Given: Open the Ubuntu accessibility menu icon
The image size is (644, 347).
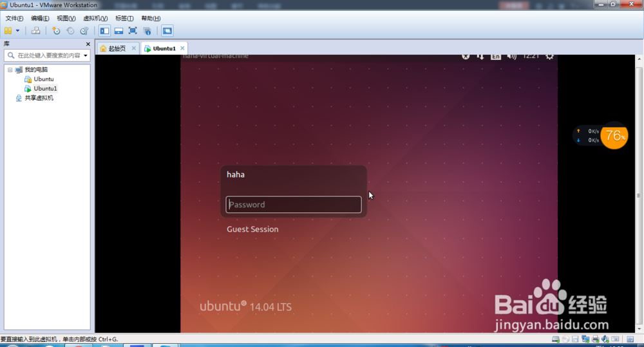Looking at the screenshot, I should 466,56.
